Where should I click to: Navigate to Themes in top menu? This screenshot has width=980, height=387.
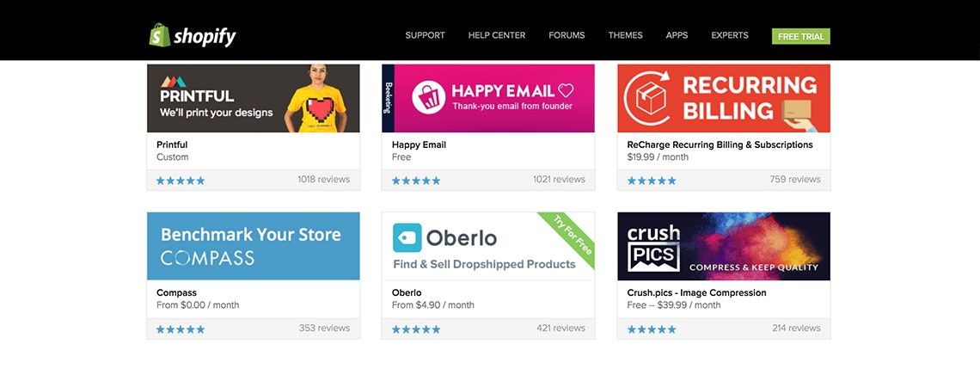(x=625, y=35)
